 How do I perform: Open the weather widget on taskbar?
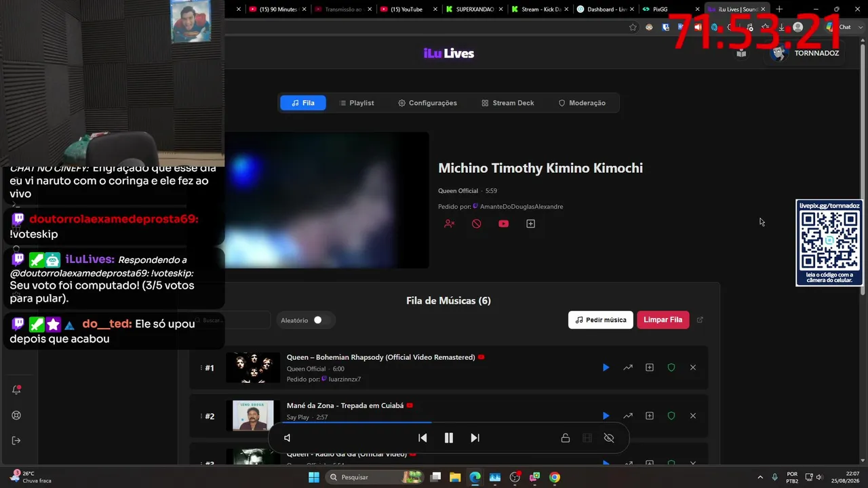tap(32, 477)
